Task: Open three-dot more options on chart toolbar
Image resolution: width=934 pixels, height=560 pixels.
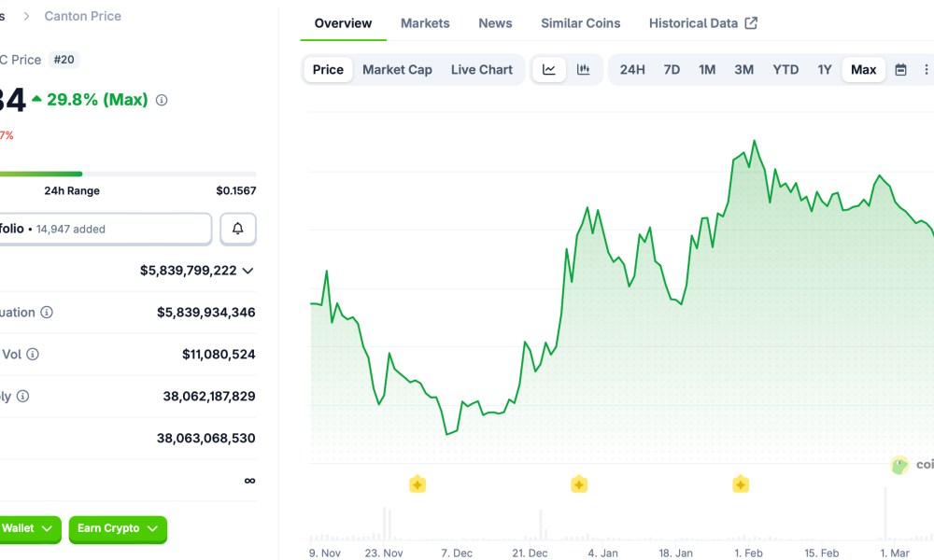Action: click(926, 70)
